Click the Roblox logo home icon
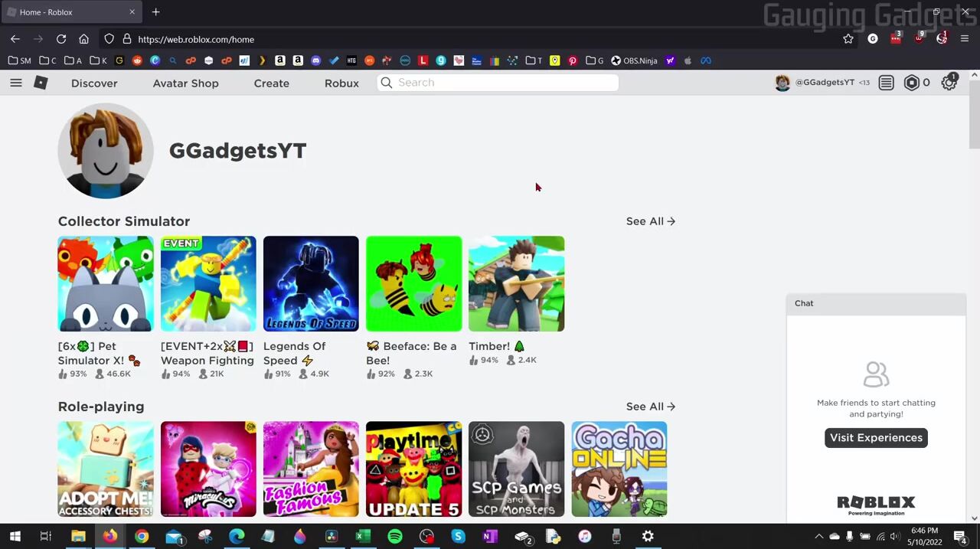 point(41,83)
